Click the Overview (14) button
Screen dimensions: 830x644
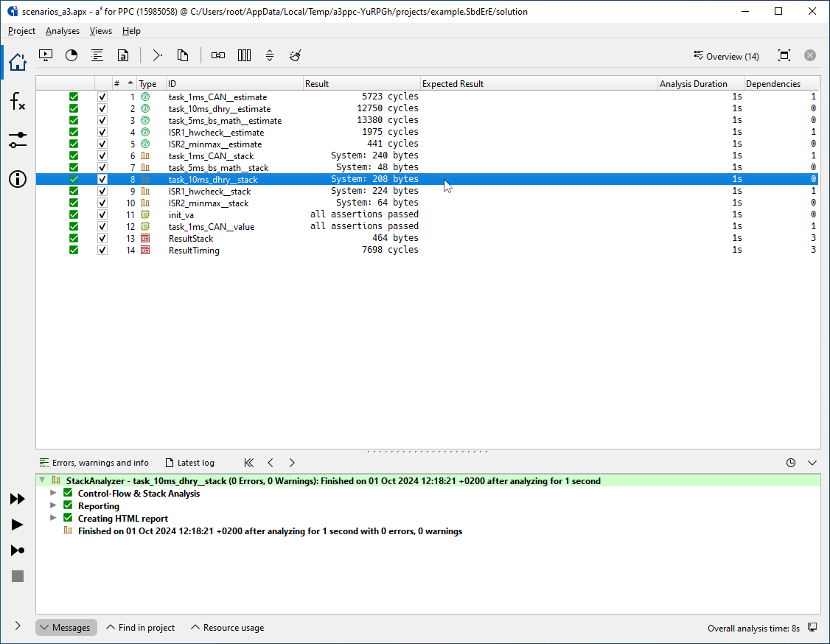tap(726, 56)
